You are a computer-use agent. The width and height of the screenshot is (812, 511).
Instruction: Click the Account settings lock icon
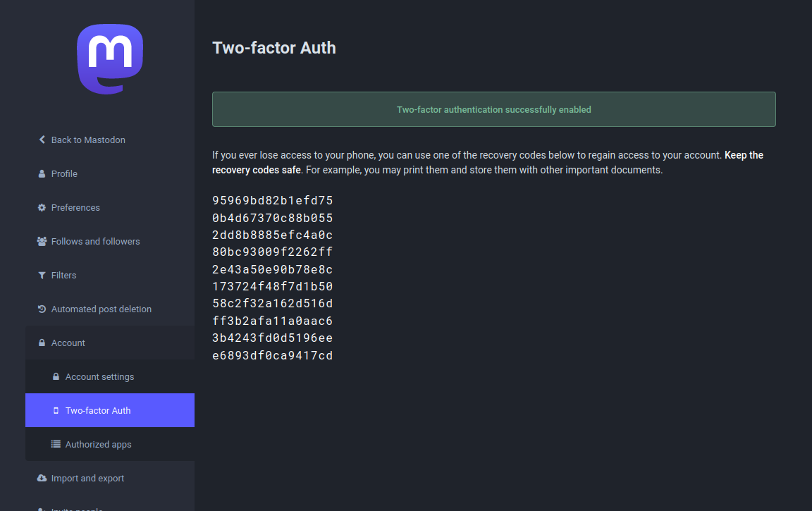click(x=56, y=376)
